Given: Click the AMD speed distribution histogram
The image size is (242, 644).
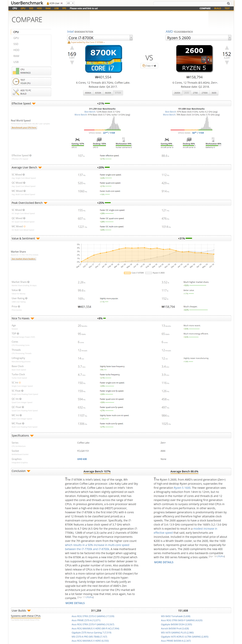Looking at the screenshot, I should (192, 123).
